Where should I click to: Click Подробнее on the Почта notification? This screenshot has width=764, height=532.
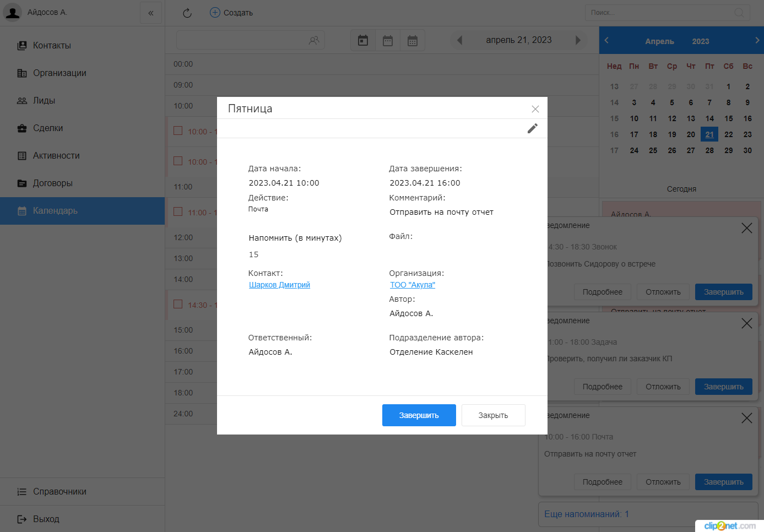point(603,482)
